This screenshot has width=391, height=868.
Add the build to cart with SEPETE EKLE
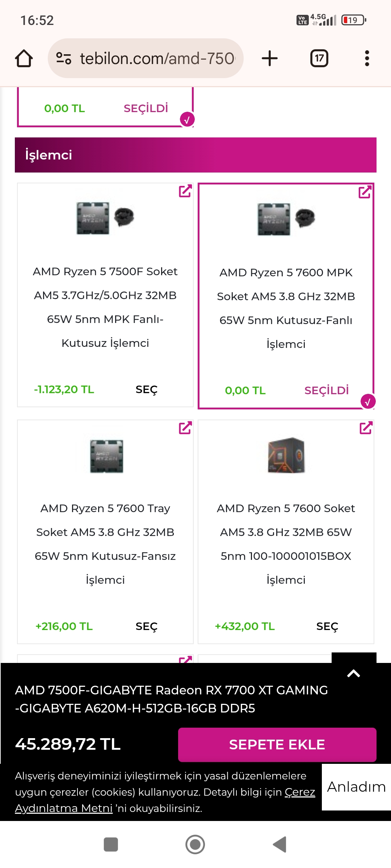277,745
